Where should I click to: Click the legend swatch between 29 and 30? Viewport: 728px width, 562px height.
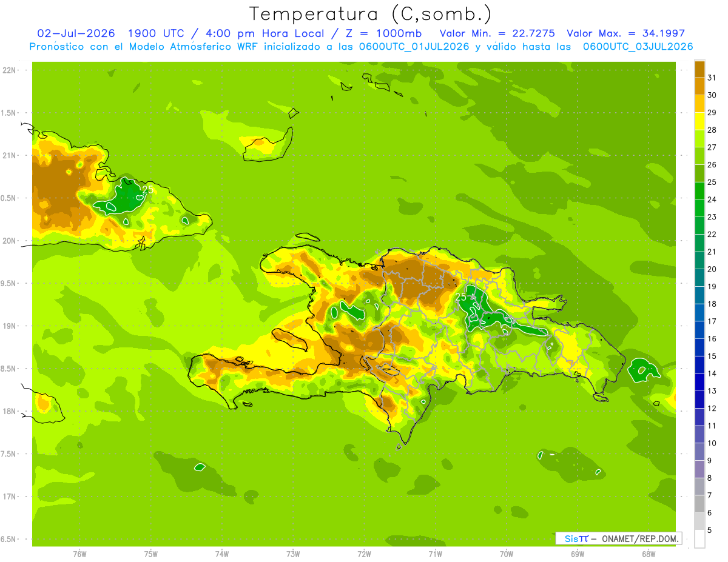(699, 104)
